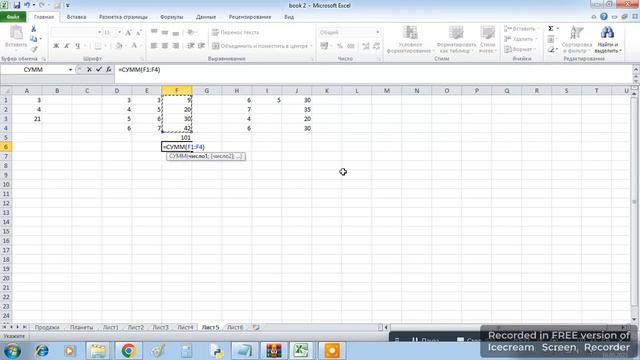The image size is (640, 360).
Task: Switch to Разметка страницы tab
Action: (x=123, y=17)
